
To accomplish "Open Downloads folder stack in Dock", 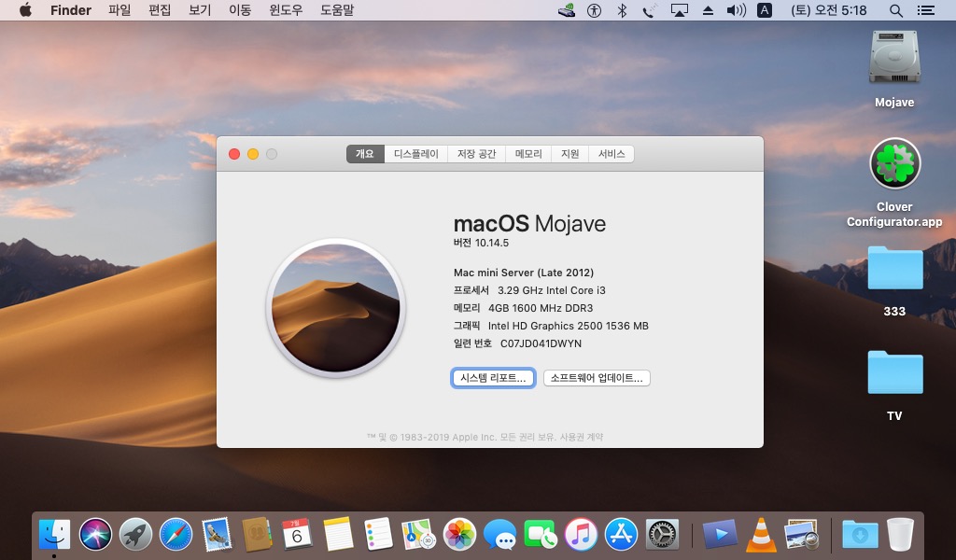I will [860, 535].
